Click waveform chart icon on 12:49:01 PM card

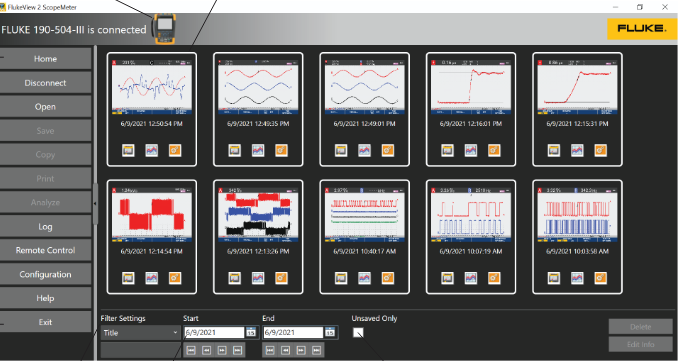pyautogui.click(x=364, y=150)
